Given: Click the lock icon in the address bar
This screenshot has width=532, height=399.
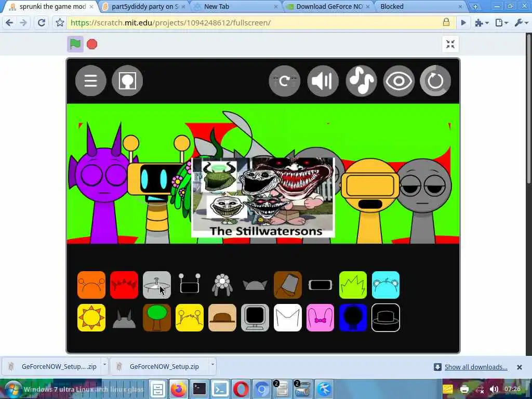Looking at the screenshot, I should (446, 22).
